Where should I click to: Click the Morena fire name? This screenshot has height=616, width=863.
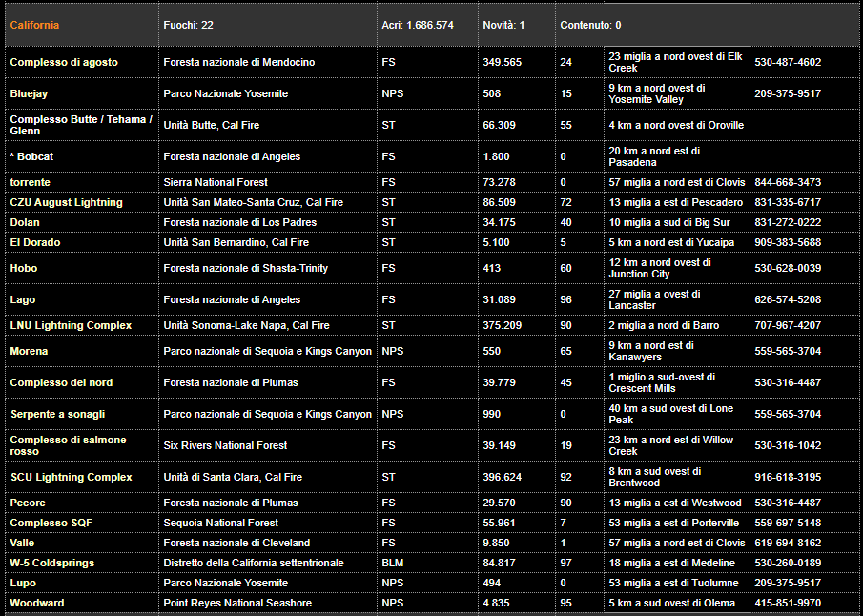[29, 351]
